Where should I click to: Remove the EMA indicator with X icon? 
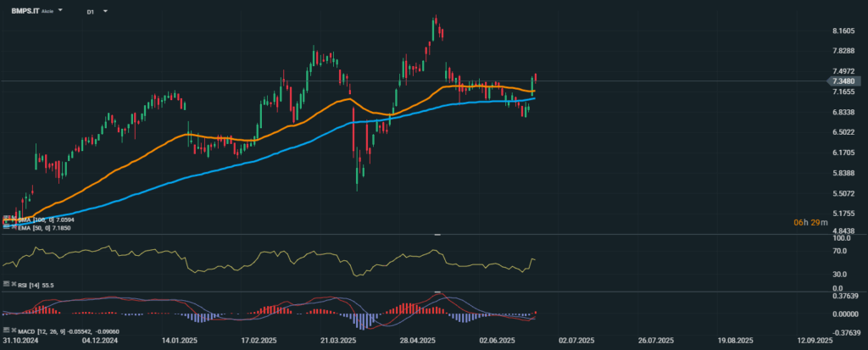14,226
